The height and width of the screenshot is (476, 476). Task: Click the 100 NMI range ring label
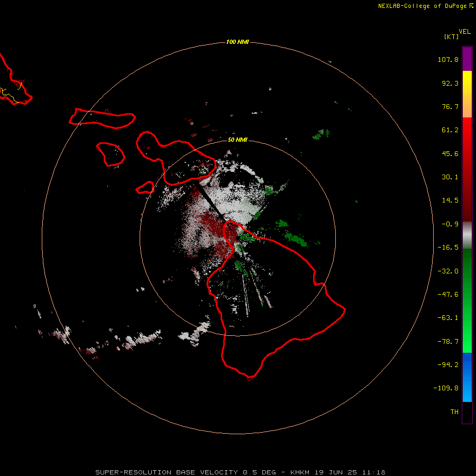point(237,42)
